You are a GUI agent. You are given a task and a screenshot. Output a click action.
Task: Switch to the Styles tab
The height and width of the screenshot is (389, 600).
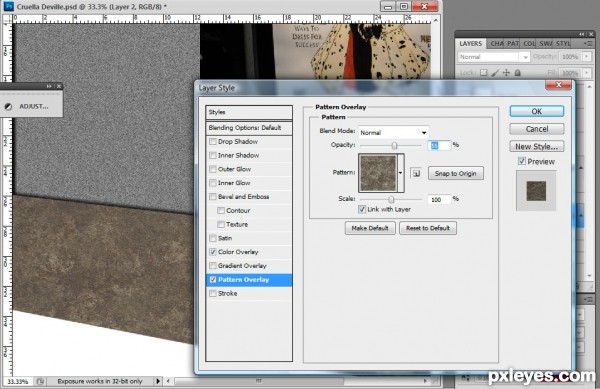pos(563,44)
